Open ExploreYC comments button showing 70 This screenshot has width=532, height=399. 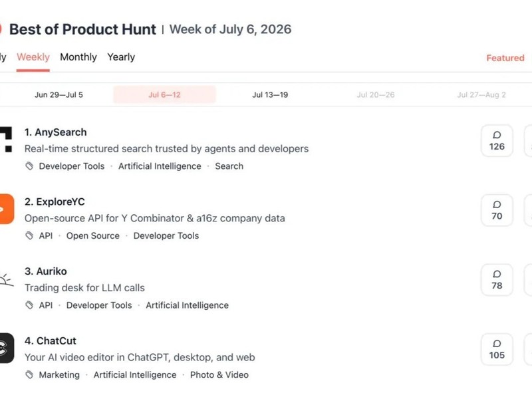click(x=497, y=210)
